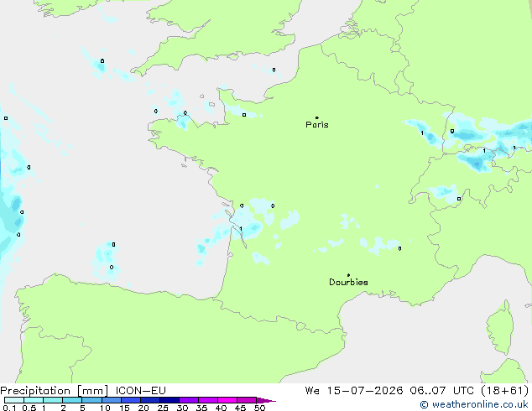Click the Paris city label

point(317,125)
